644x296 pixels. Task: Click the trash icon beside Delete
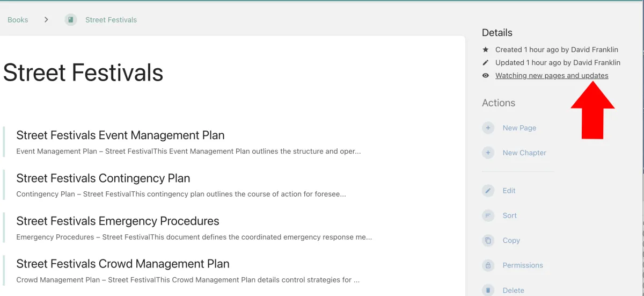click(488, 290)
